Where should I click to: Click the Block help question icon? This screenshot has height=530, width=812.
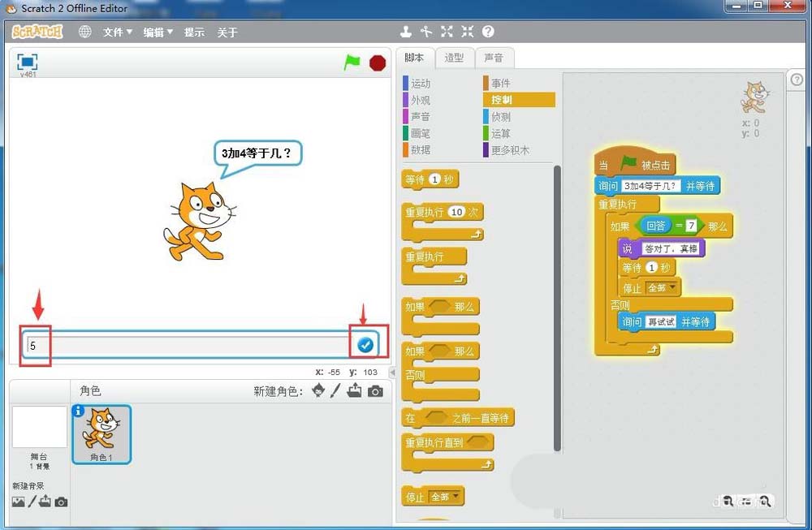coord(488,32)
